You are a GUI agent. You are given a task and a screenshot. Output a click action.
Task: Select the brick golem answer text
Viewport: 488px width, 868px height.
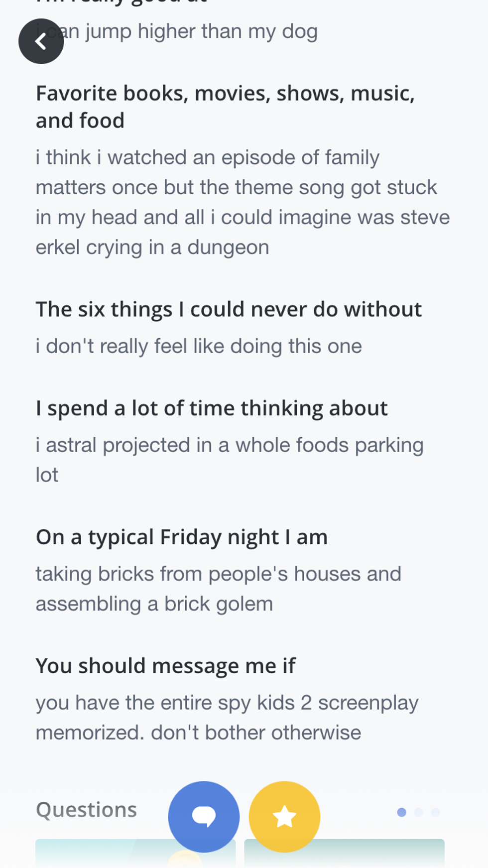point(218,589)
